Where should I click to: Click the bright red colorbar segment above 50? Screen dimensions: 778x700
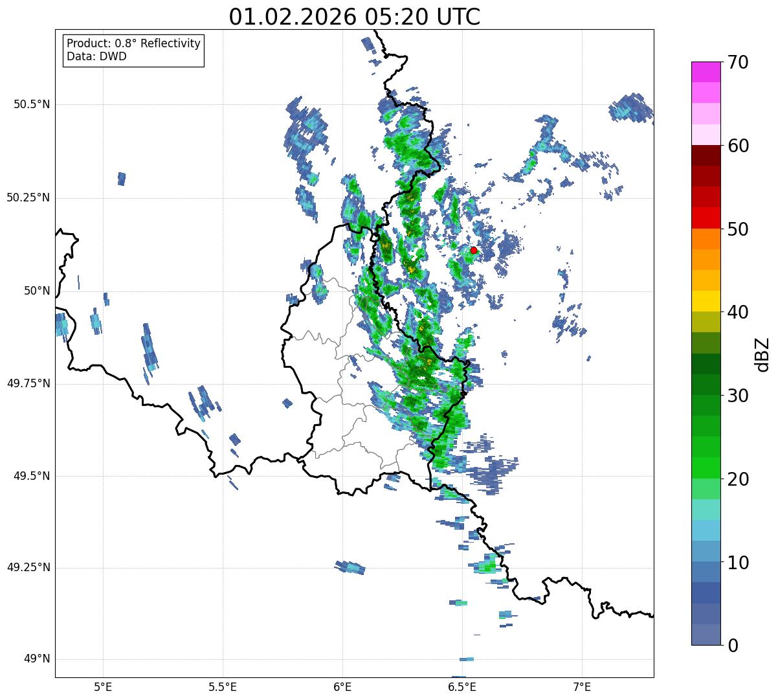pos(705,218)
